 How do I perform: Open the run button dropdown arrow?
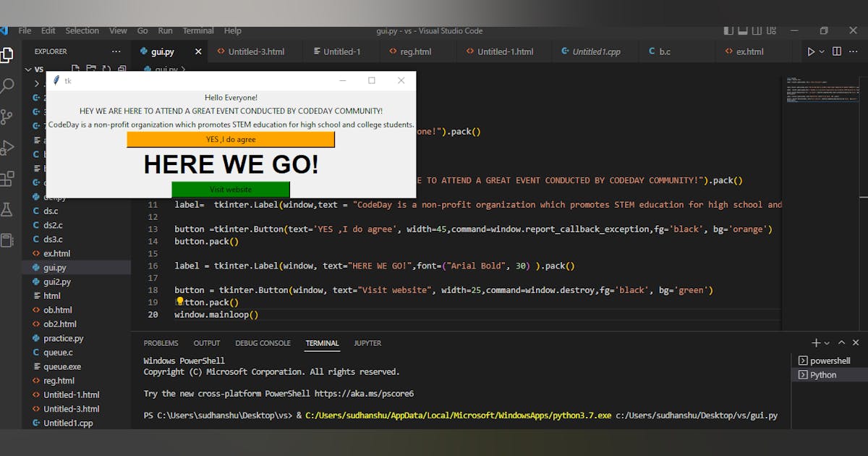coord(822,51)
